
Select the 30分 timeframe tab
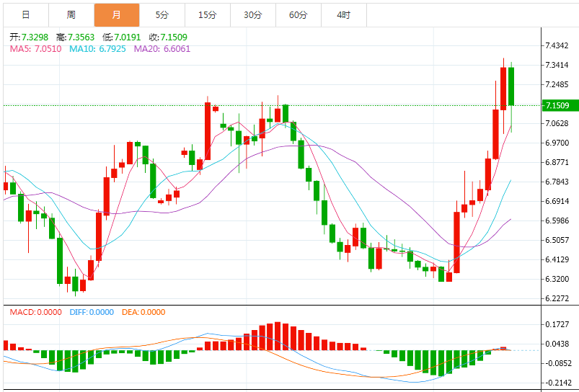coord(252,14)
